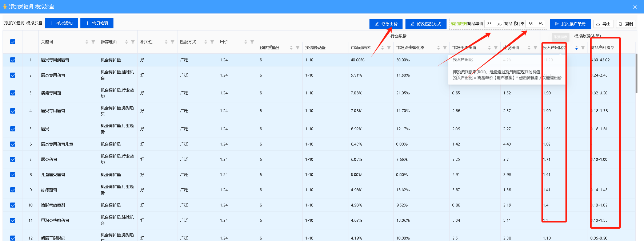Viewport: 644px width, 241px height.
Task: Click the filter icon in 市场点击转化率 column
Action: [x=445, y=48]
